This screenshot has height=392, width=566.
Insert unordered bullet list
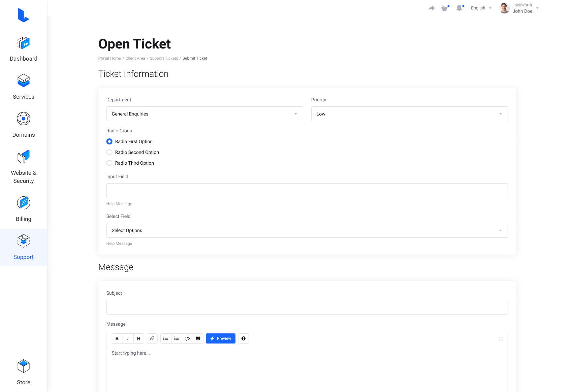tap(166, 338)
